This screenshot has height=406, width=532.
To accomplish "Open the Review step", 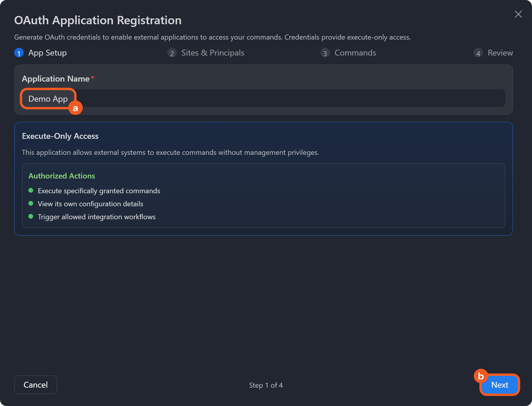I will 500,53.
